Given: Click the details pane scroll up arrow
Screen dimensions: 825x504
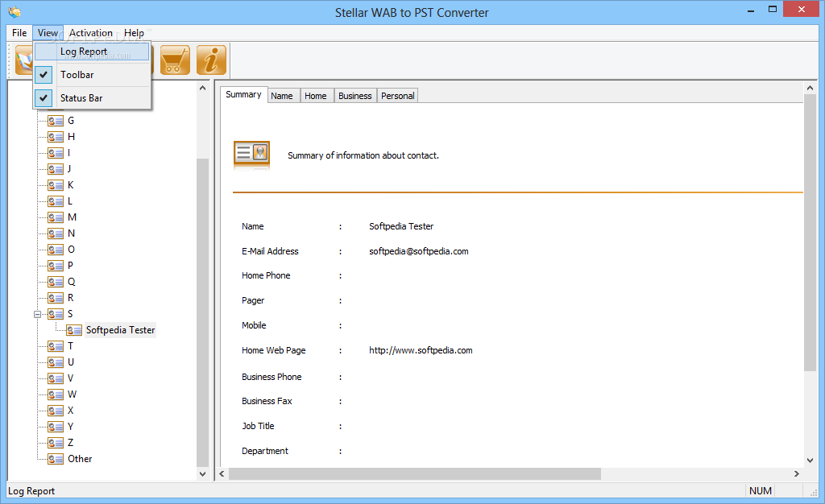Looking at the screenshot, I should 810,89.
